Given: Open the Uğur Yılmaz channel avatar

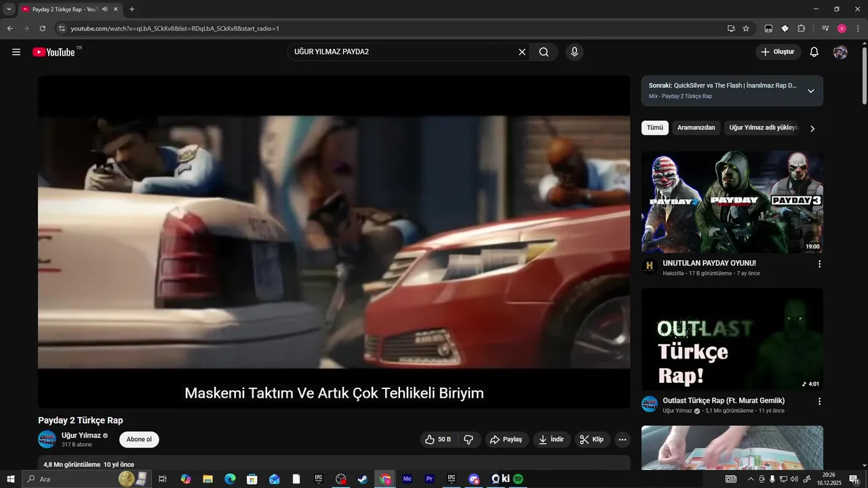Looking at the screenshot, I should pyautogui.click(x=47, y=439).
